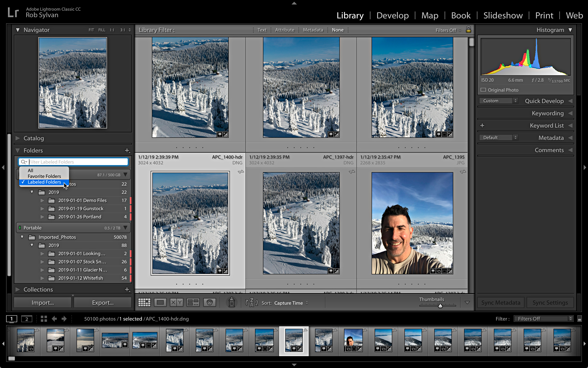The height and width of the screenshot is (368, 588).
Task: Open the Capture Time sort dropdown
Action: tap(291, 303)
